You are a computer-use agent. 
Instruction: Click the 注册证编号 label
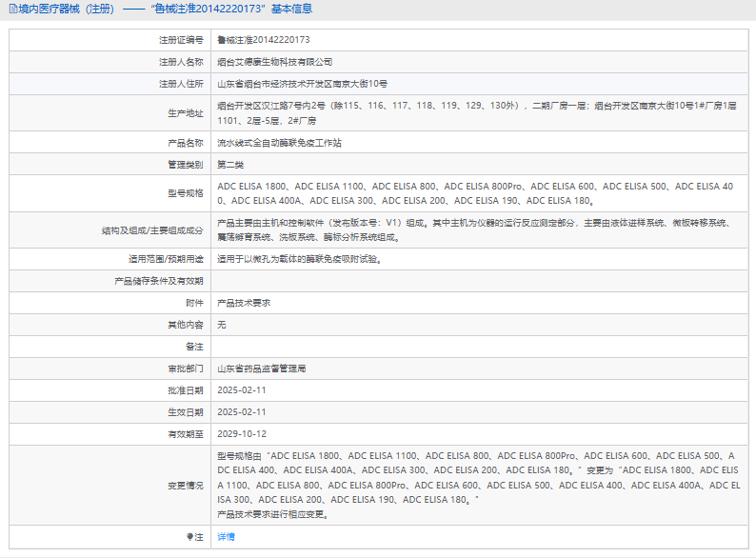click(181, 40)
